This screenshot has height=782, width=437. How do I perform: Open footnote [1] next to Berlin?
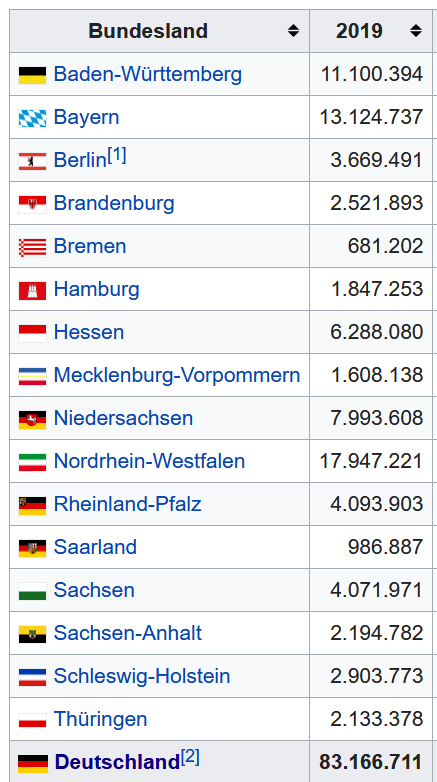pos(117,156)
